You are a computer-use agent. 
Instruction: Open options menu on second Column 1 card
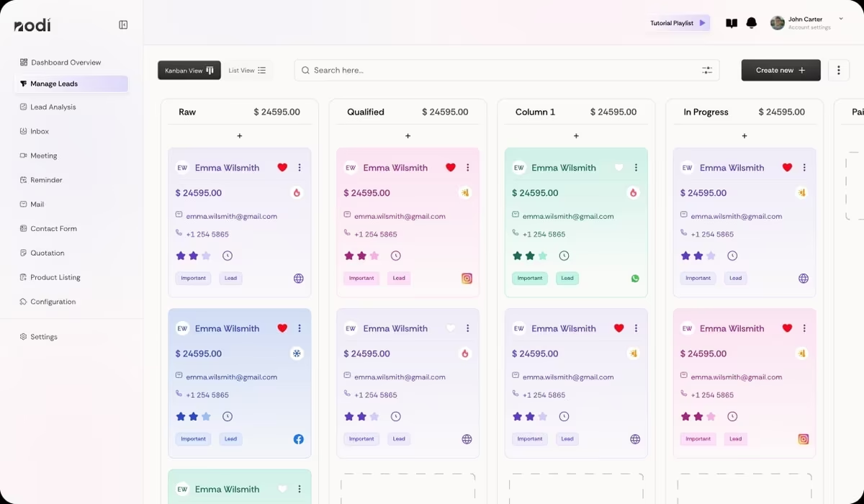636,328
